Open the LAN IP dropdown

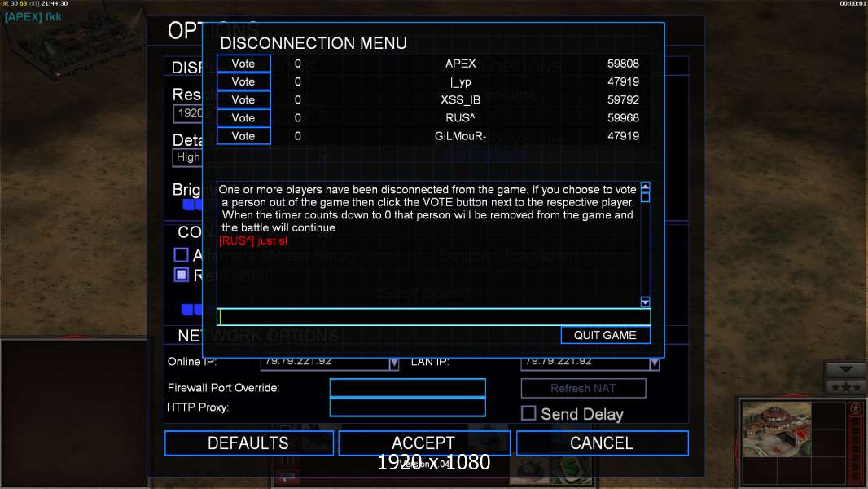(654, 363)
